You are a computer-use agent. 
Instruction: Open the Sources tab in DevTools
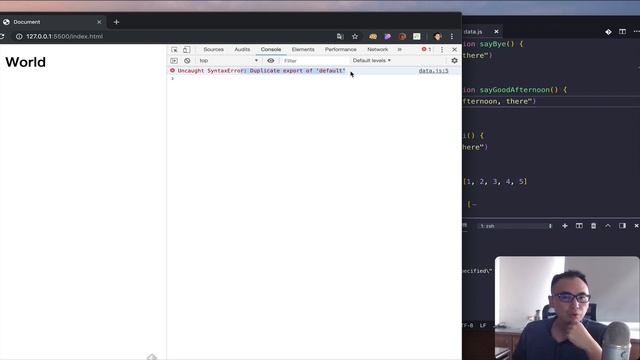(x=213, y=49)
